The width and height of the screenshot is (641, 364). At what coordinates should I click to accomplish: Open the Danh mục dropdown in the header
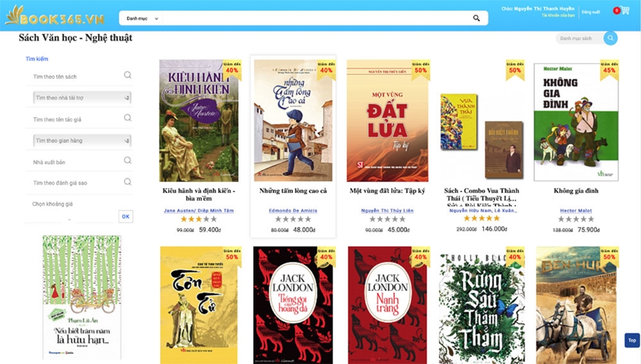tap(141, 18)
